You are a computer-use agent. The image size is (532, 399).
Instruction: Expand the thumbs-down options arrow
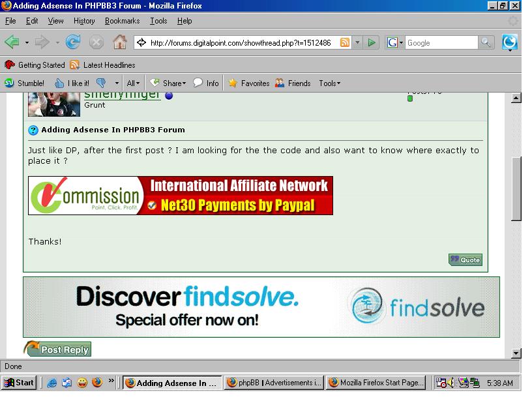tap(117, 83)
